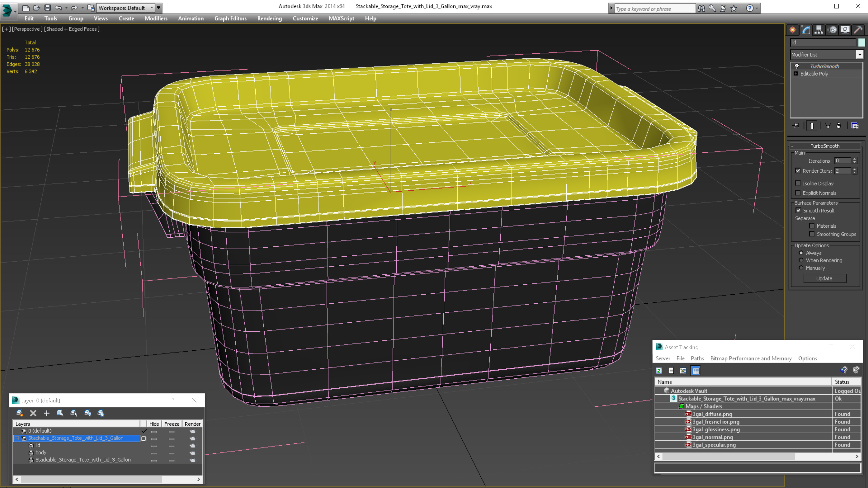
Task: Select 3gal_diffuse.png in asset list
Action: tap(712, 414)
